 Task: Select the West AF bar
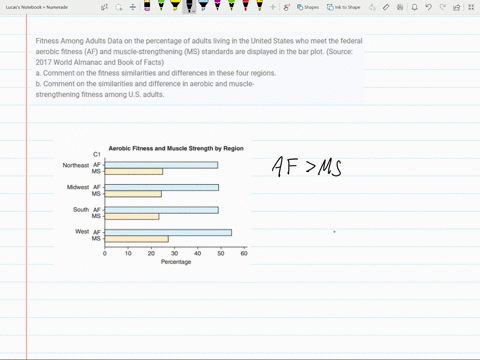(168, 232)
